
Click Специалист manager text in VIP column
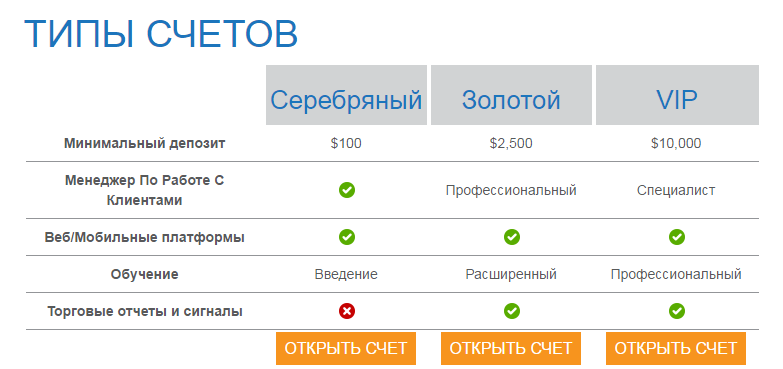point(676,190)
